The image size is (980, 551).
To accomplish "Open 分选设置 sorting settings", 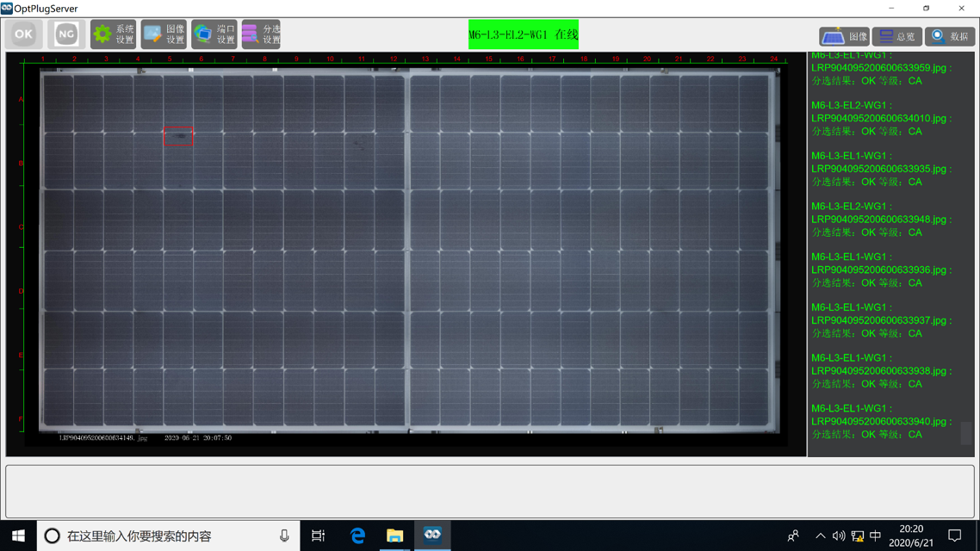I will (x=261, y=34).
